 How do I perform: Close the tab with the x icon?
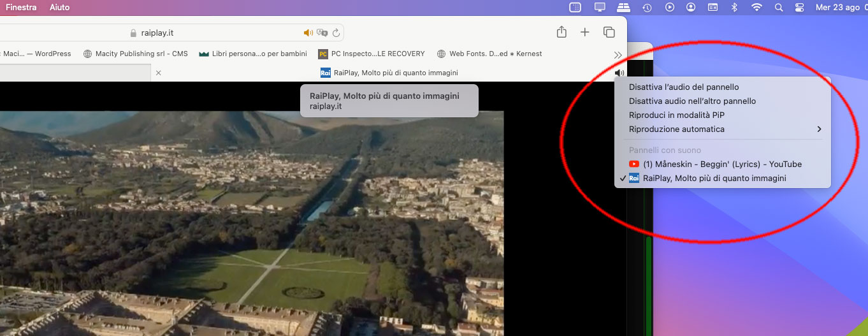point(159,73)
